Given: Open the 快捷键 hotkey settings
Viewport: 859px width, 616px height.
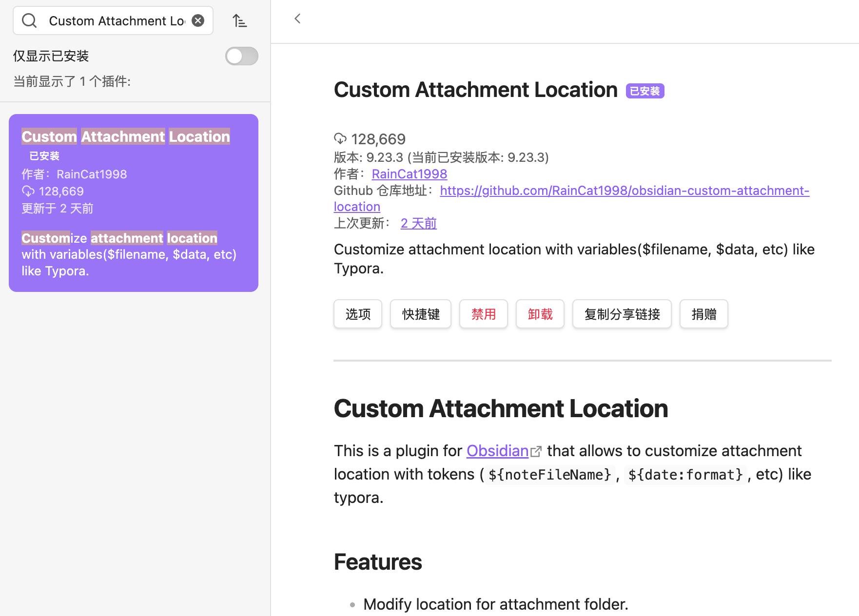Looking at the screenshot, I should (x=420, y=314).
